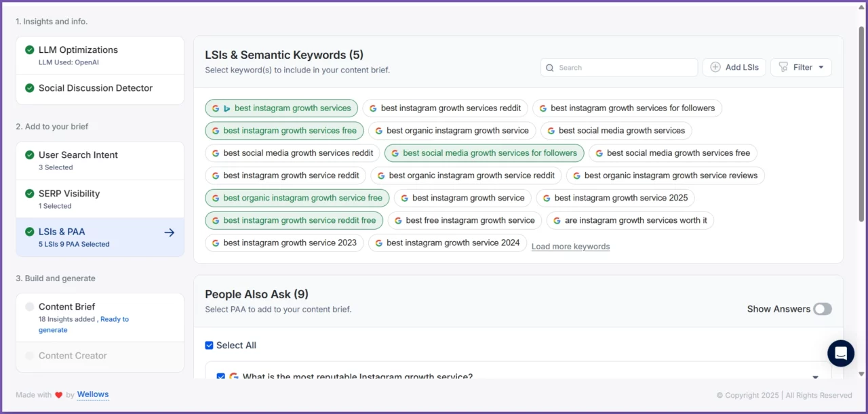This screenshot has height=414, width=868.
Task: Click the green check beside SERP Visibility
Action: click(30, 194)
